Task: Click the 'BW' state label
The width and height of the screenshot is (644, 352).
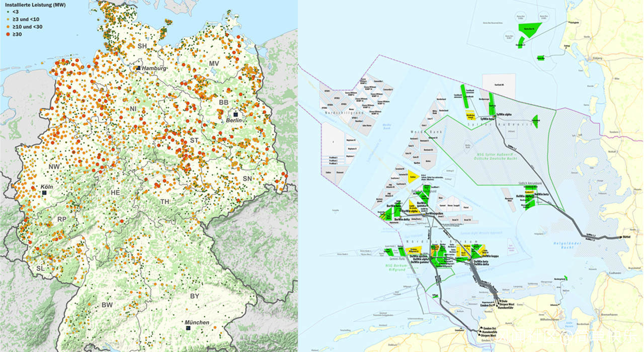Action: [x=107, y=305]
